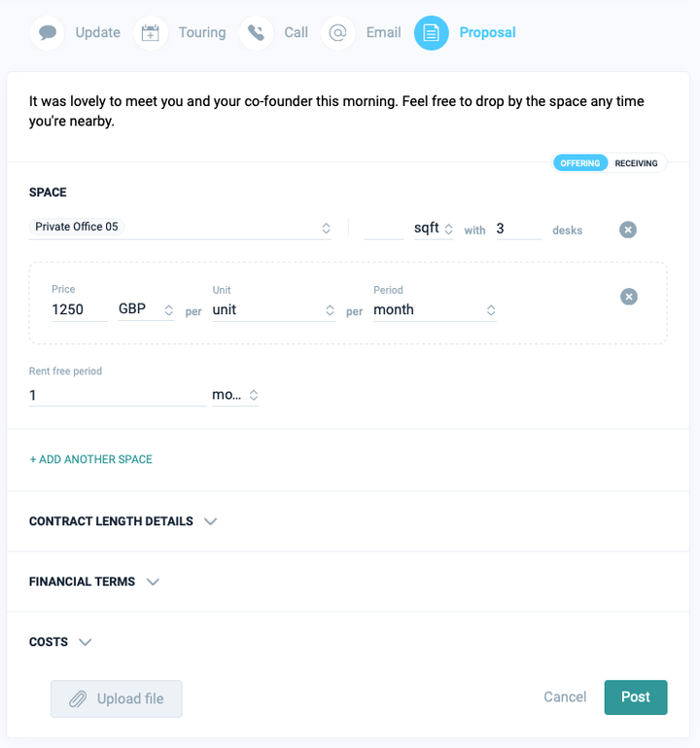Click the Price input field
The height and width of the screenshot is (748, 700).
pyautogui.click(x=79, y=309)
